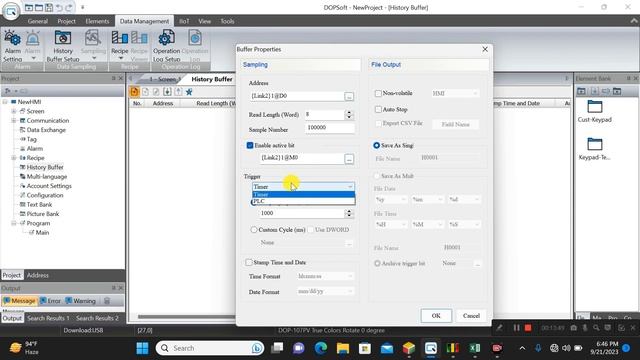Expand the Communication tree node

[14, 120]
